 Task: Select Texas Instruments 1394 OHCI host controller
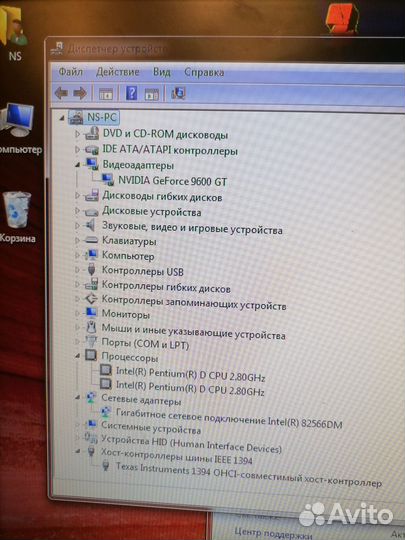coord(249,474)
